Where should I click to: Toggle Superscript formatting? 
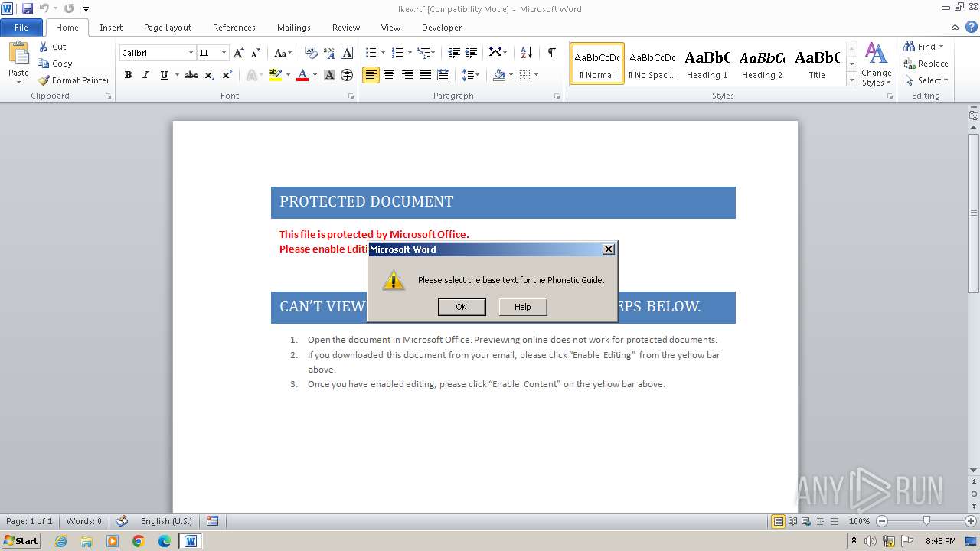click(227, 75)
